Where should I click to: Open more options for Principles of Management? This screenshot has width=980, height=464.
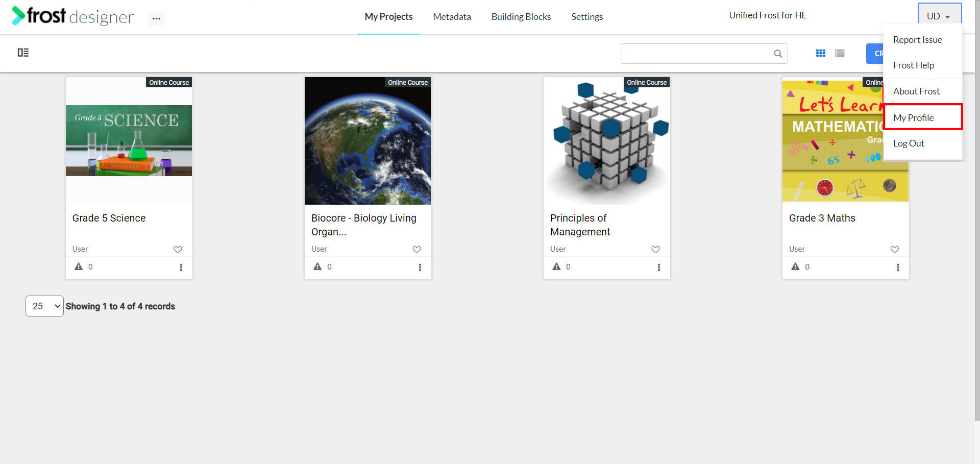tap(658, 267)
